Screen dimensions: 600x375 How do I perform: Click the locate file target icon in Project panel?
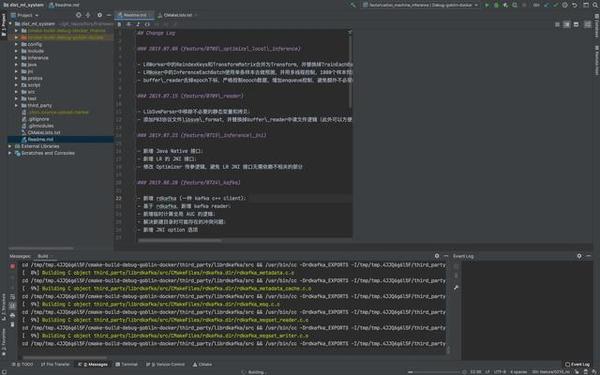point(78,15)
